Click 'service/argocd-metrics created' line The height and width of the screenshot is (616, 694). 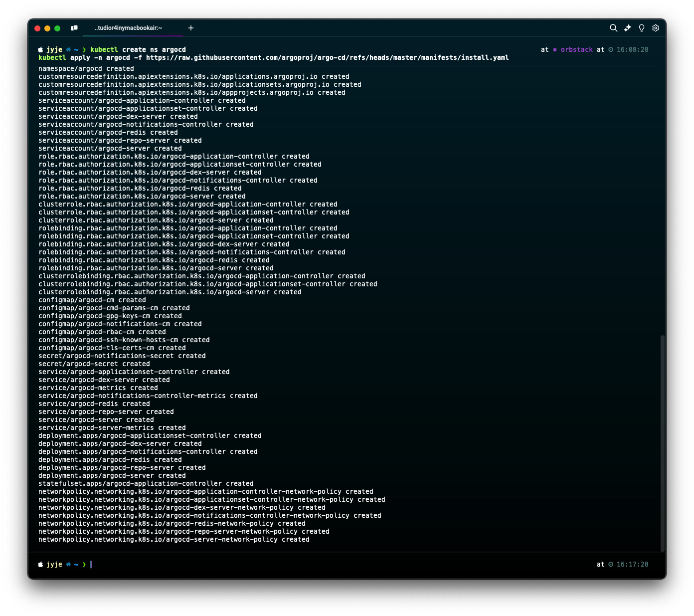(98, 388)
